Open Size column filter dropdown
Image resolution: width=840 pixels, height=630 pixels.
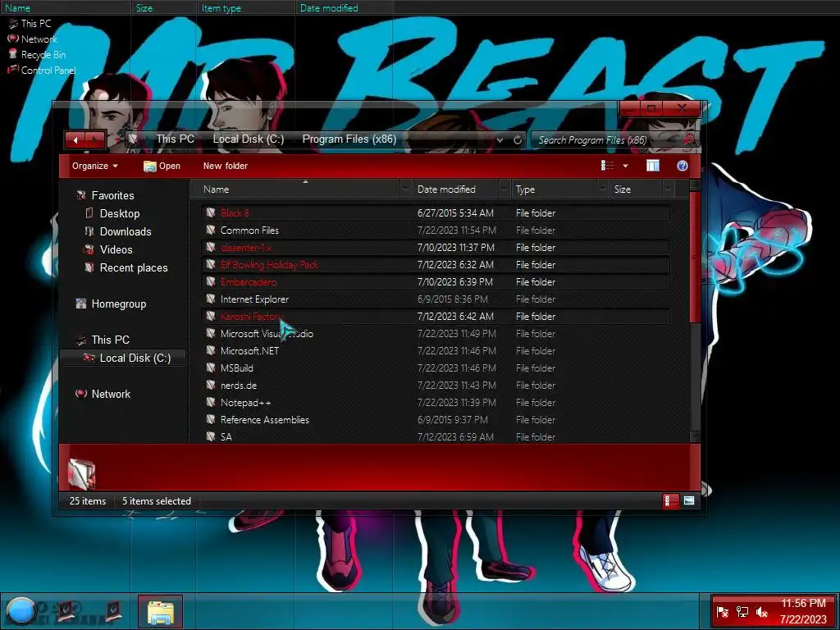pyautogui.click(x=668, y=189)
